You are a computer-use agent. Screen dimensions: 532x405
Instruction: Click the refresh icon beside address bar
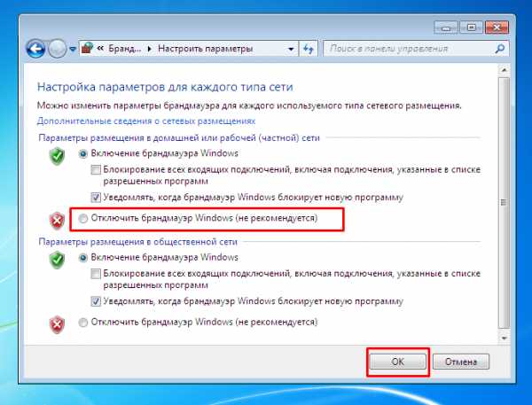pyautogui.click(x=309, y=47)
